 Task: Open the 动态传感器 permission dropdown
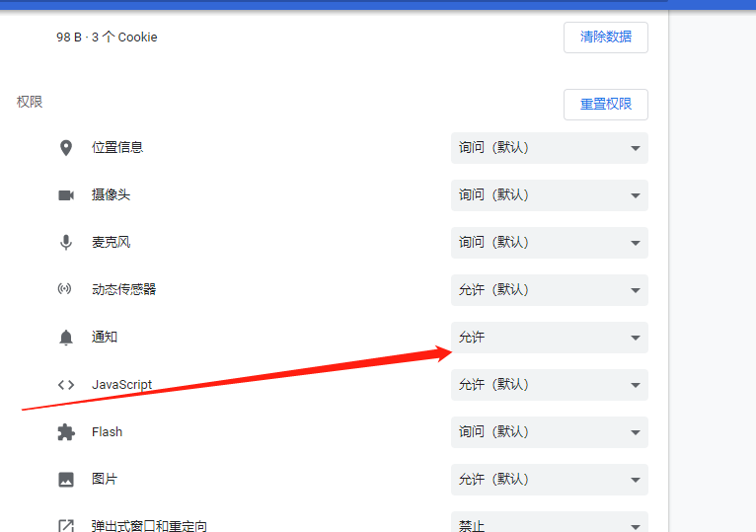coord(549,290)
